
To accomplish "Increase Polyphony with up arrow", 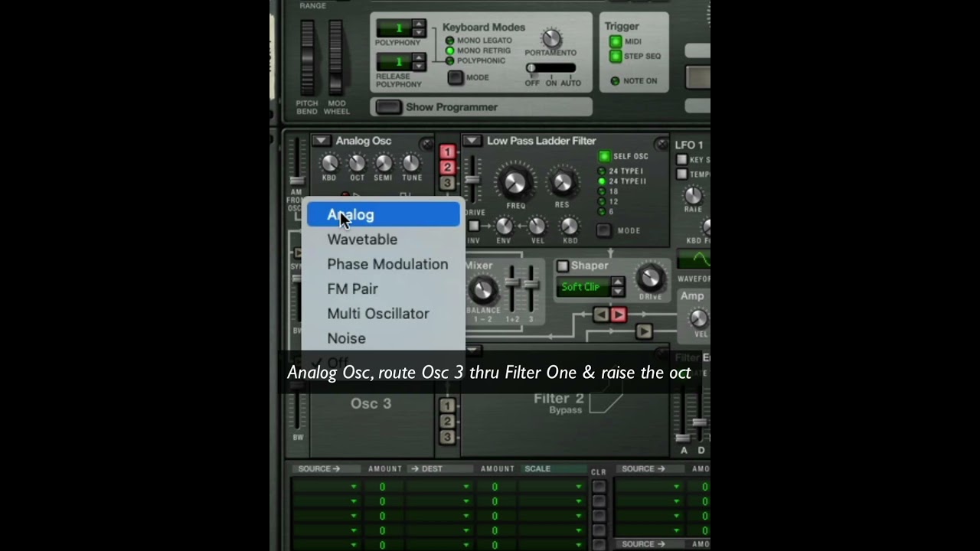I will [x=418, y=24].
